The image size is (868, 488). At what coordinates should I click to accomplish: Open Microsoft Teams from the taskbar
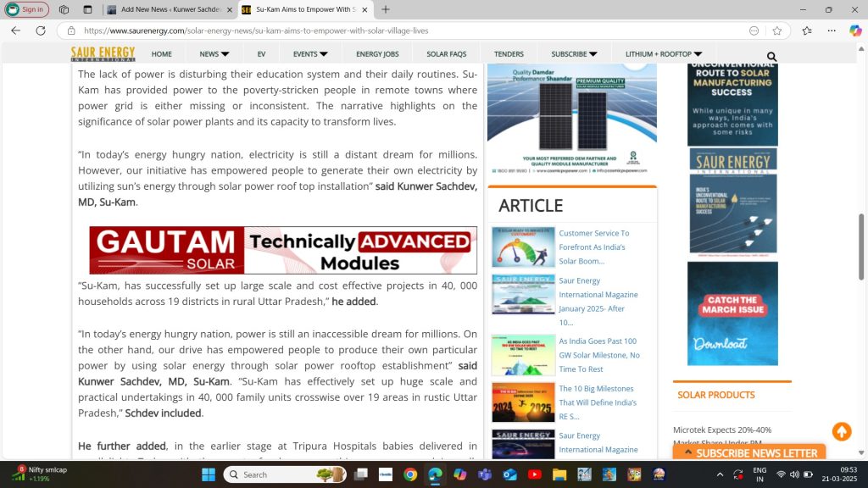[x=485, y=474]
